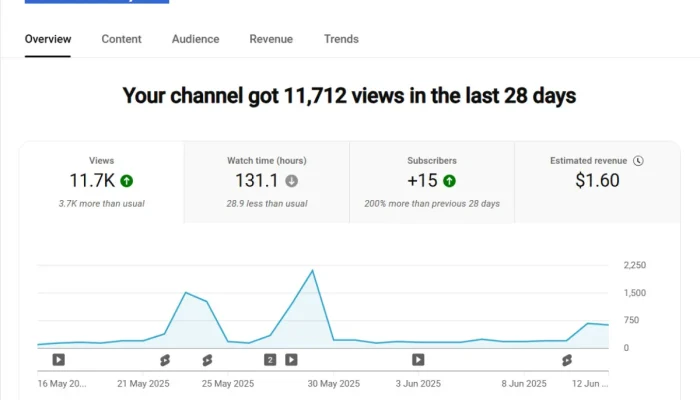Open the Revenue tab
The height and width of the screenshot is (400, 700).
click(x=271, y=39)
